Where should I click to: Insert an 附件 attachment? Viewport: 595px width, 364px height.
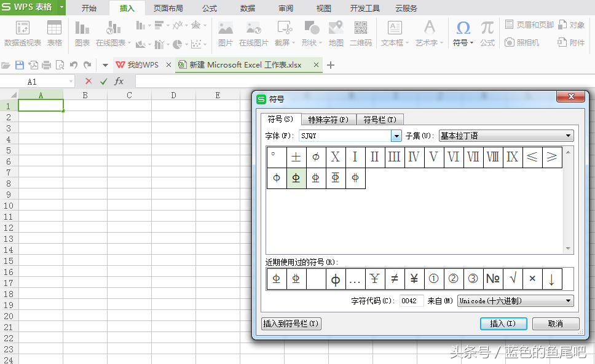tap(571, 42)
